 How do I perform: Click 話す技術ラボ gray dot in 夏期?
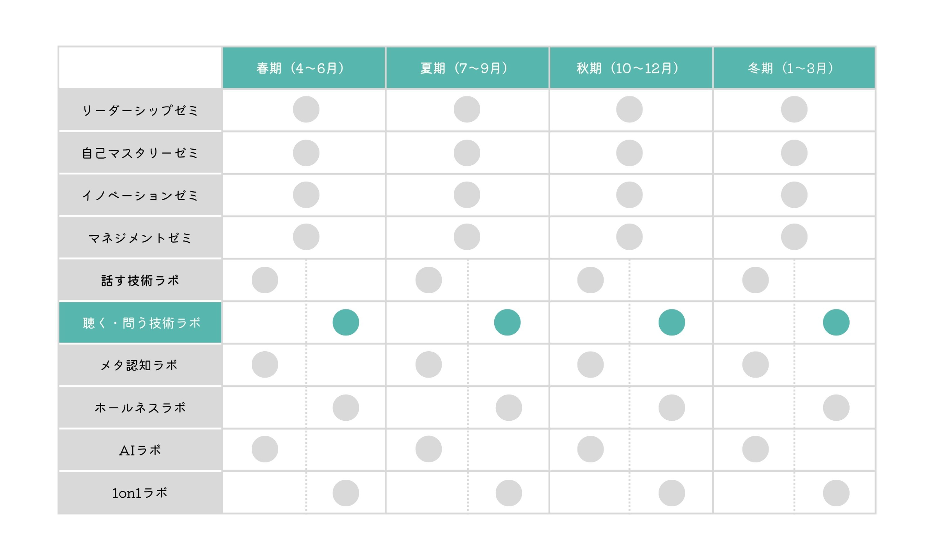(x=428, y=280)
